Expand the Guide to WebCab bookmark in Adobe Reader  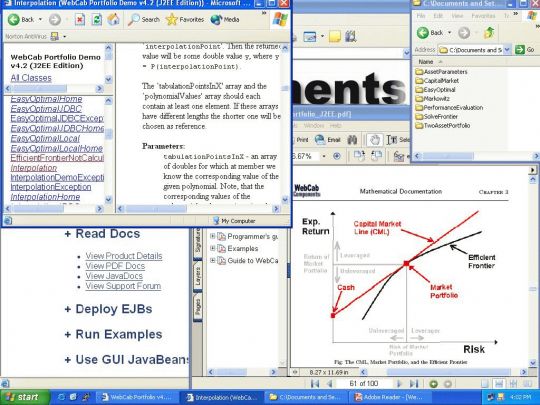tap(212, 260)
